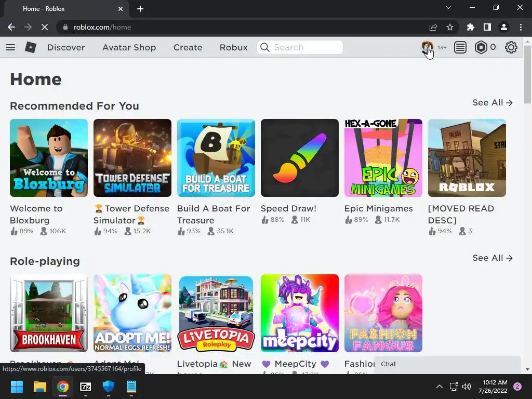
Task: Open the Avatar Shop menu item
Action: coord(129,47)
